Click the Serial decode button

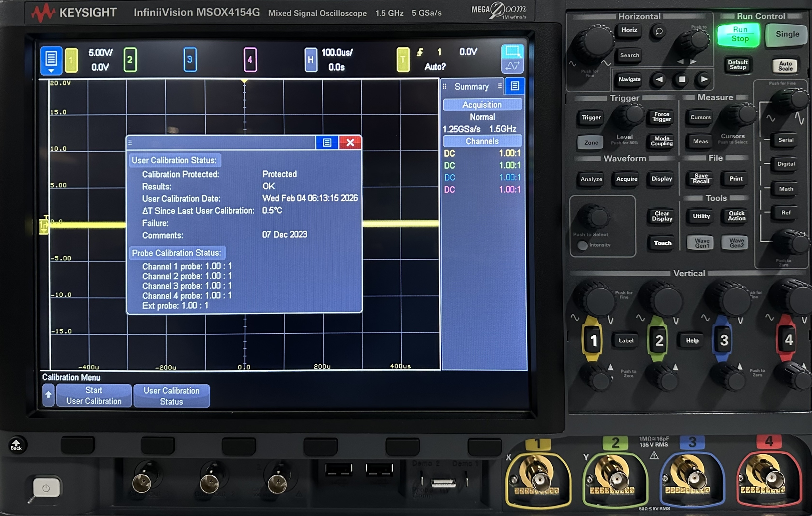click(x=785, y=140)
